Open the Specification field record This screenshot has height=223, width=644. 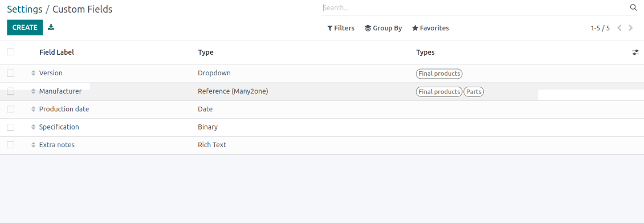point(59,127)
